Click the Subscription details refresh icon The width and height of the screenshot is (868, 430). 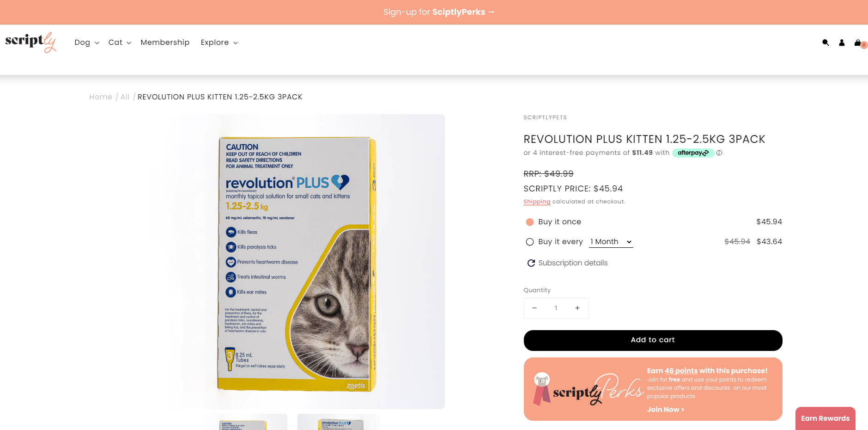click(531, 263)
